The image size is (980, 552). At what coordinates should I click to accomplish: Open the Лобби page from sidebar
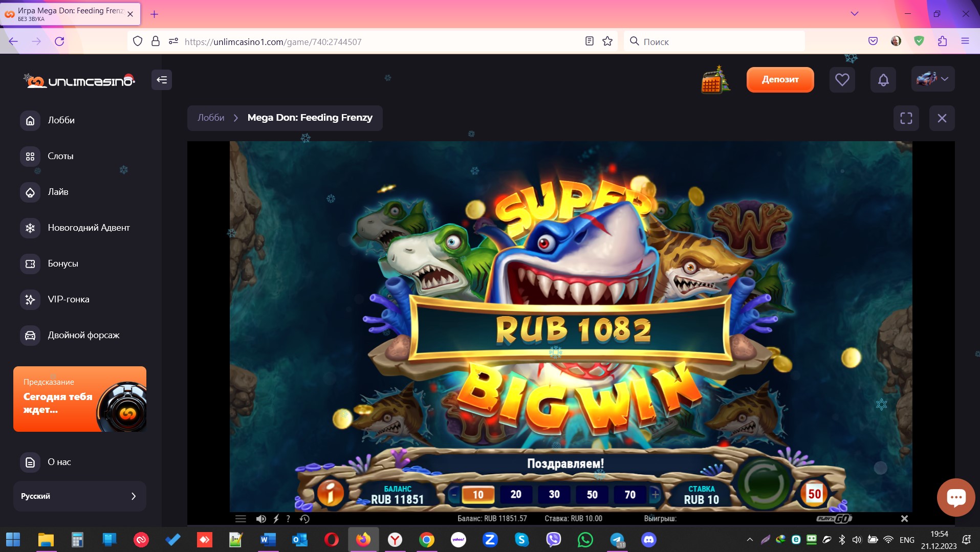pyautogui.click(x=61, y=120)
